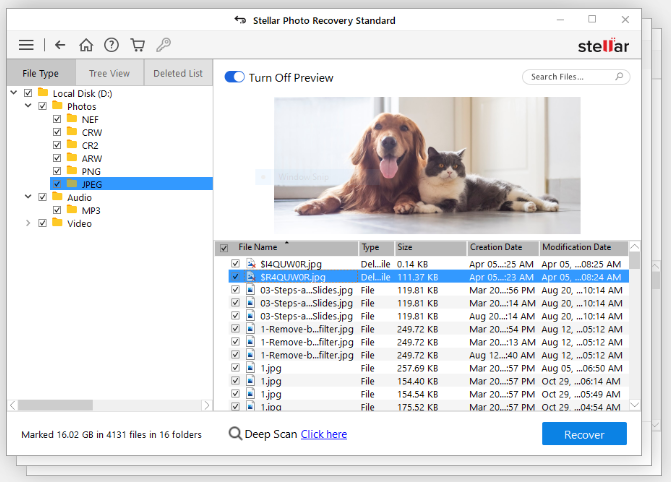671x482 pixels.
Task: Click the Recover button
Action: click(x=584, y=434)
